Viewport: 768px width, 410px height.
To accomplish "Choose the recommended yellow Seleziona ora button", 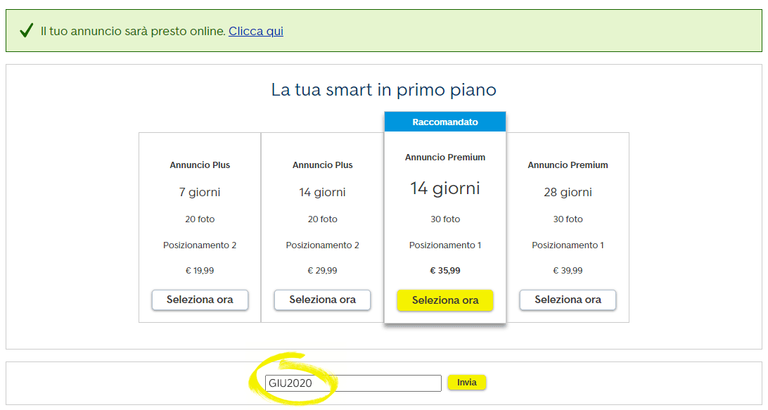I will tap(445, 300).
